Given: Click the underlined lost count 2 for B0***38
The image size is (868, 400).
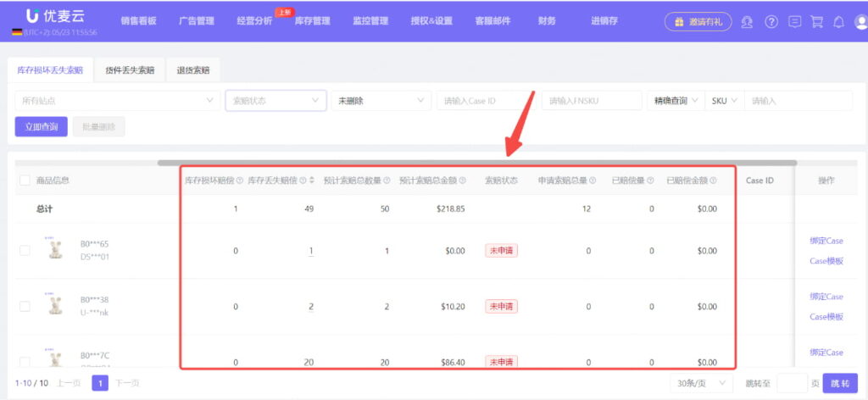Looking at the screenshot, I should click(x=311, y=307).
